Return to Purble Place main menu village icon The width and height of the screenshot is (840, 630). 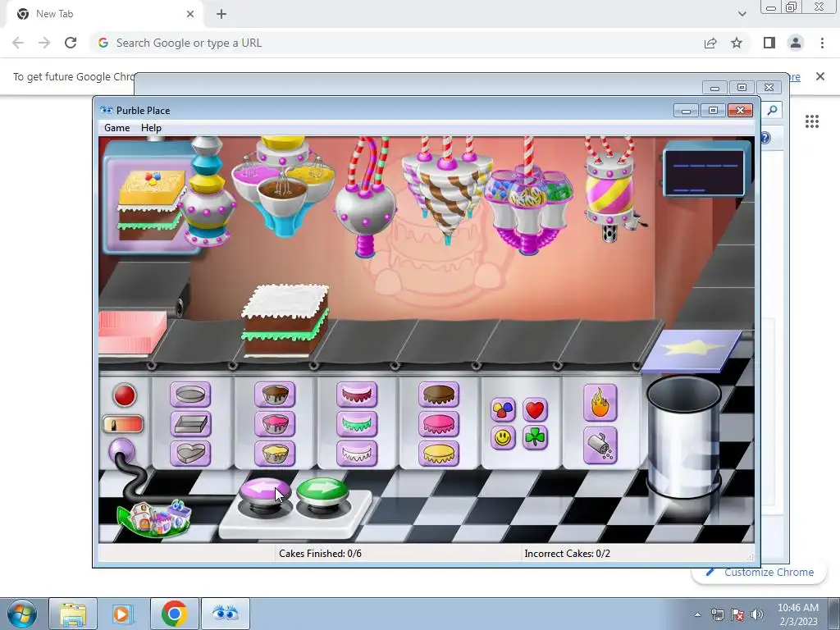(x=155, y=518)
